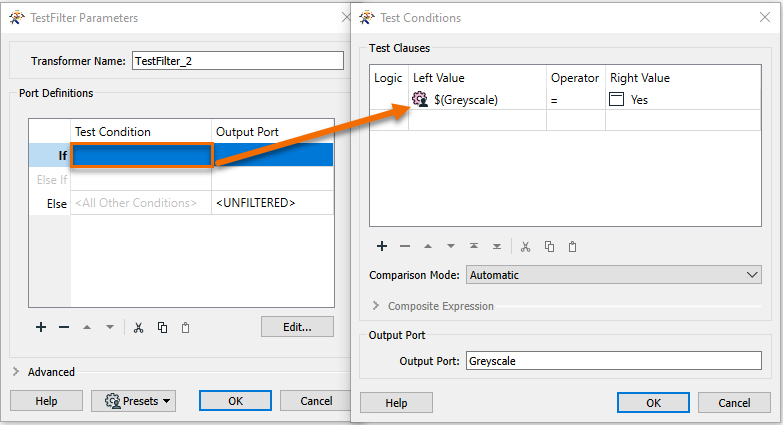
Task: Click OK in TestFilter Parameters dialog
Action: (235, 401)
